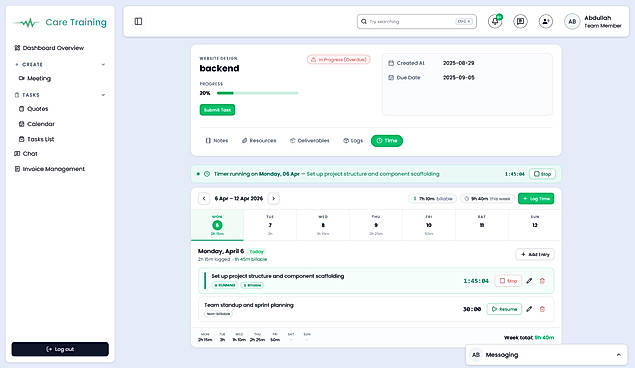Switch to the Notes tab
The width and height of the screenshot is (635, 368).
[217, 140]
